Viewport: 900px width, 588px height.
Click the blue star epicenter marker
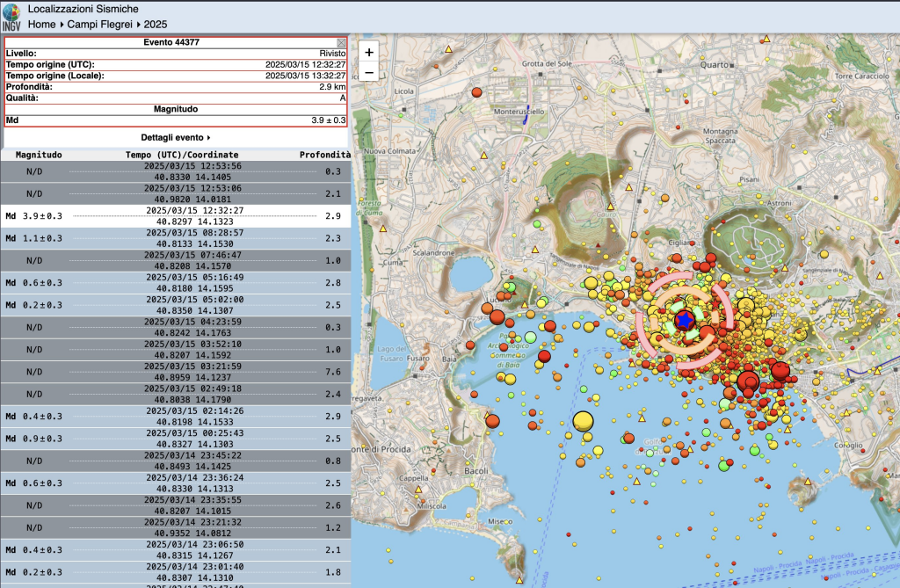[x=686, y=319]
